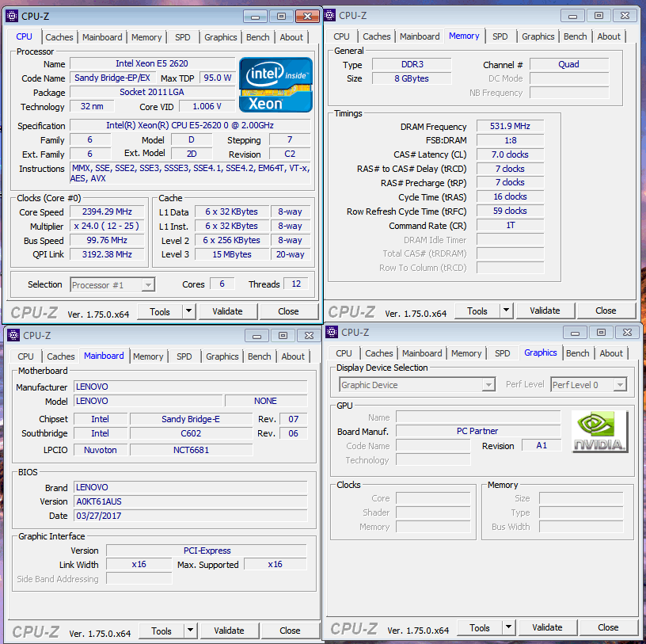Minimize the Graphics tab window
The image size is (646, 644).
pyautogui.click(x=575, y=333)
